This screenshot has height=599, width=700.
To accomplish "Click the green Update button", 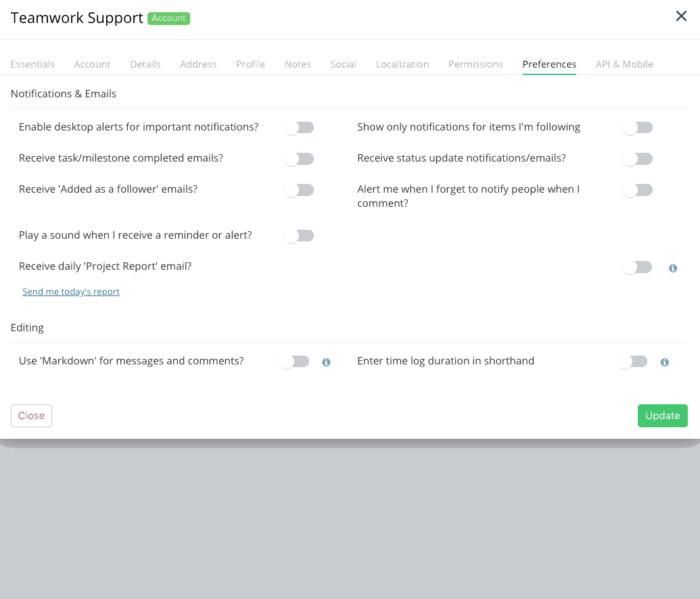I will click(663, 416).
